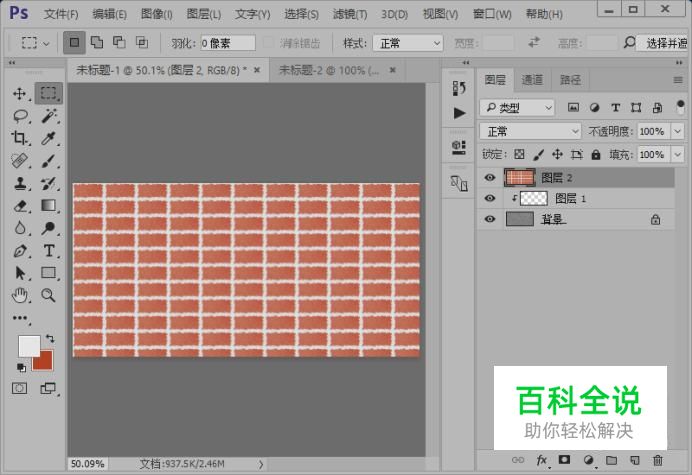This screenshot has height=475, width=692.
Task: Select the Pen tool
Action: point(20,251)
